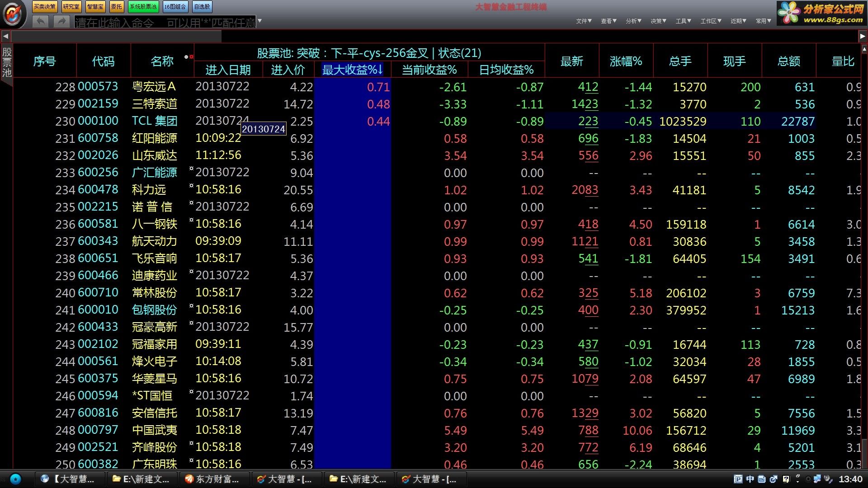Sort by the 代码 column header
Screen dimensions: 868x488
pos(103,61)
